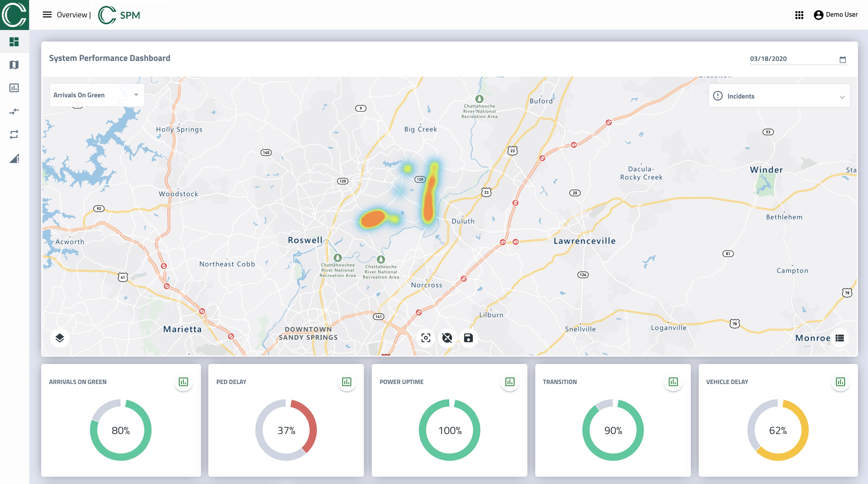
Task: Click the Marietta label on the map
Action: [x=182, y=329]
